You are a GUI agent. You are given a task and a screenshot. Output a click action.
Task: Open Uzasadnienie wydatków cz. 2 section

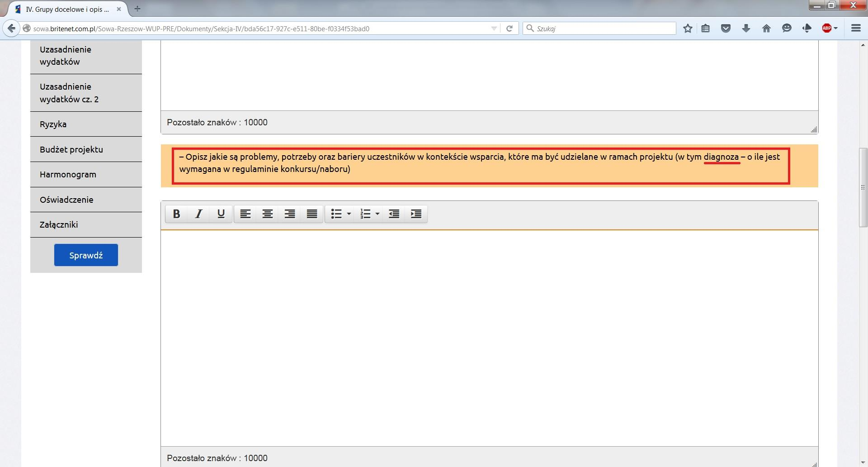tap(86, 93)
